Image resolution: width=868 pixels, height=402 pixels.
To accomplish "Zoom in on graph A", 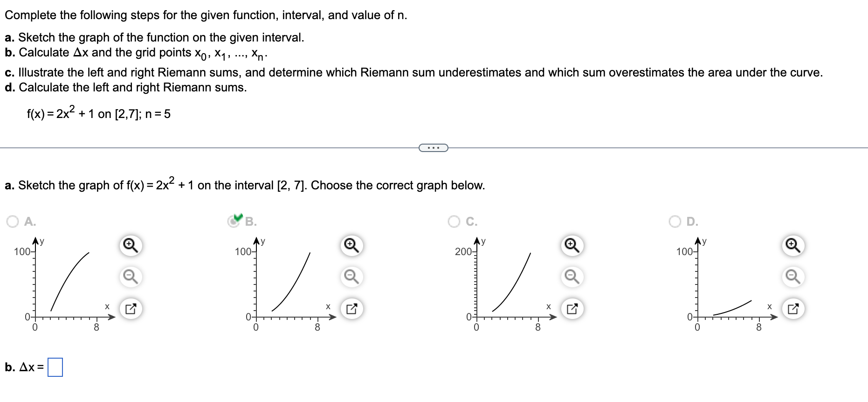I will (x=130, y=245).
